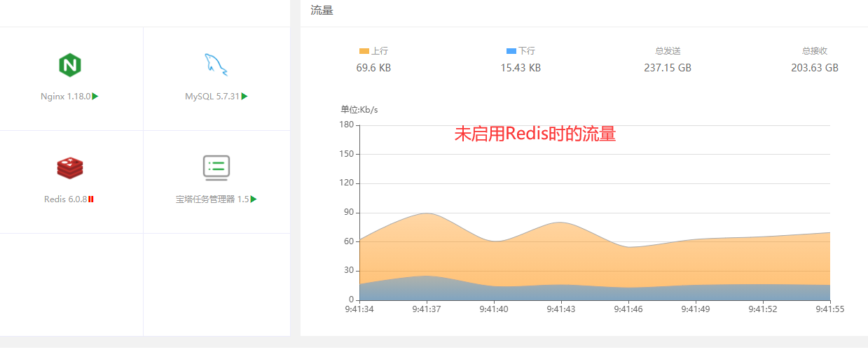Open the Redis 6.0.8 label
Viewport: 868px width, 352px height.
tap(65, 199)
